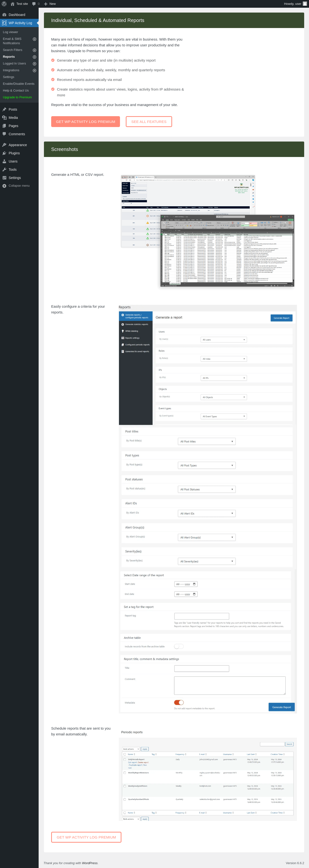Open the All users dropdown
The width and height of the screenshot is (309, 868).
coord(224,340)
